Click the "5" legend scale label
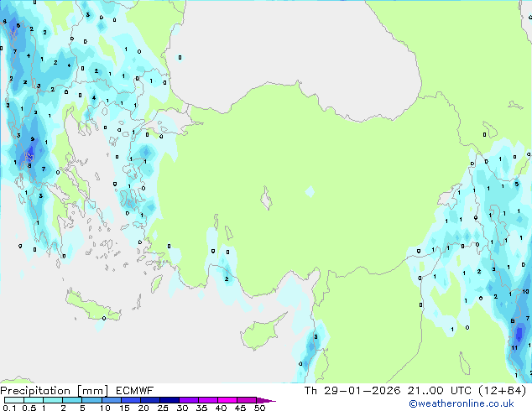 click(x=82, y=408)
